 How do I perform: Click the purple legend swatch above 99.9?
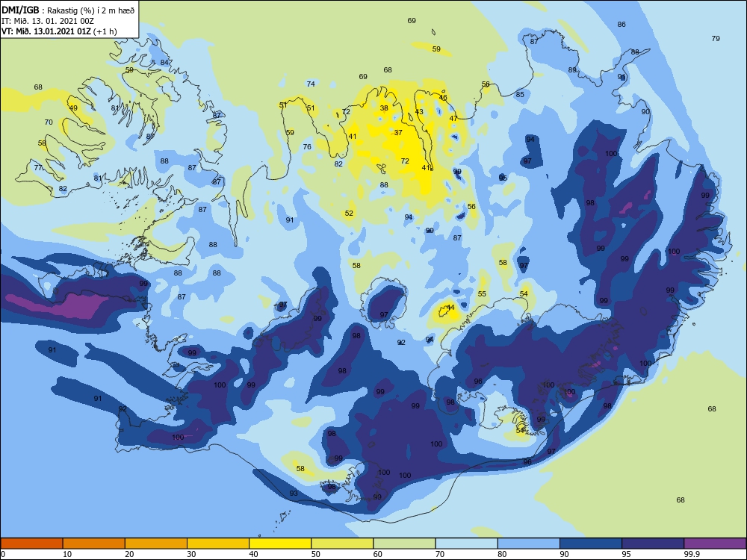(715, 544)
